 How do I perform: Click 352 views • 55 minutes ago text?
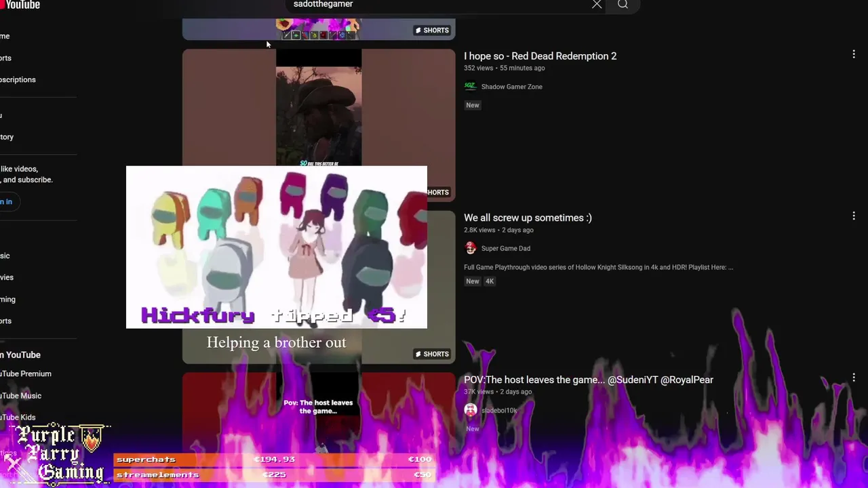[x=505, y=68]
